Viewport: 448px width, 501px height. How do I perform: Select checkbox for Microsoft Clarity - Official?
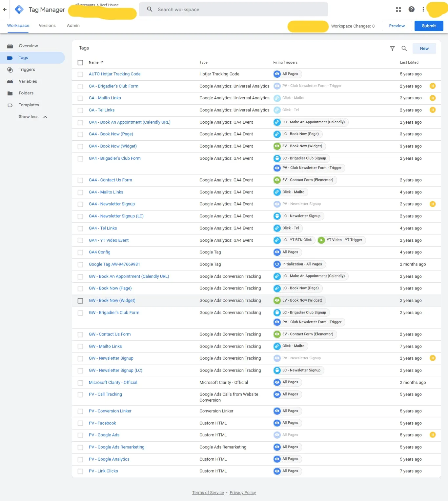[x=80, y=383]
